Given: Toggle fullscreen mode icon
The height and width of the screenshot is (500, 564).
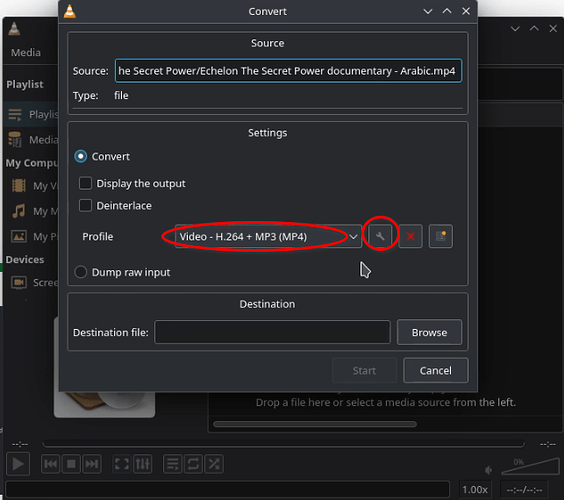Looking at the screenshot, I should tap(122, 464).
